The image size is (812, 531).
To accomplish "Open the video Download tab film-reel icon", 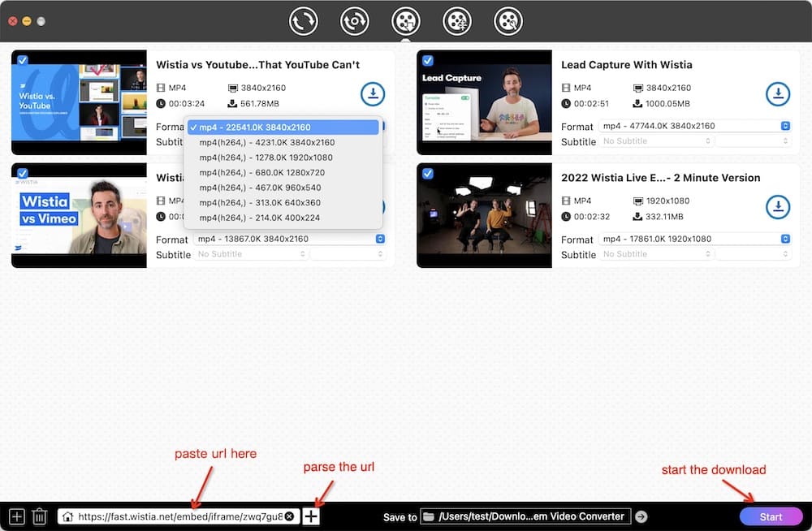I will click(405, 21).
